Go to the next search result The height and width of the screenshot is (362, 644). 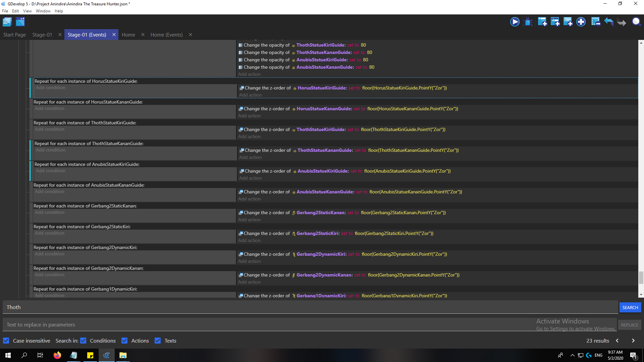tap(633, 341)
